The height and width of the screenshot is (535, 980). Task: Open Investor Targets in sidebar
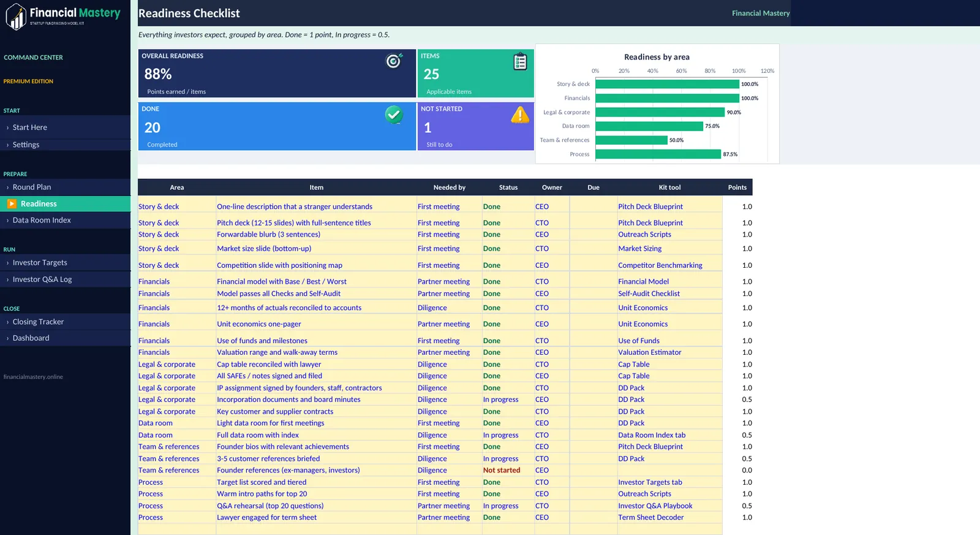[x=66, y=262]
